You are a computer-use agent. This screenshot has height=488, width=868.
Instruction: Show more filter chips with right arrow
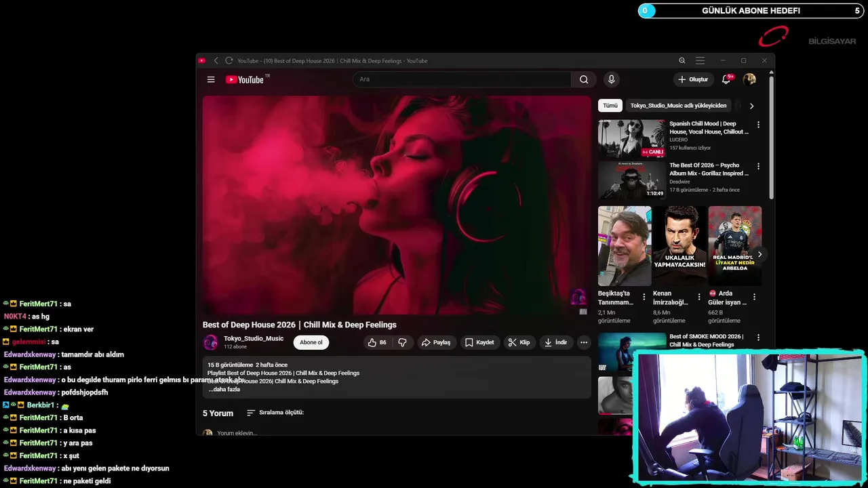(751, 106)
